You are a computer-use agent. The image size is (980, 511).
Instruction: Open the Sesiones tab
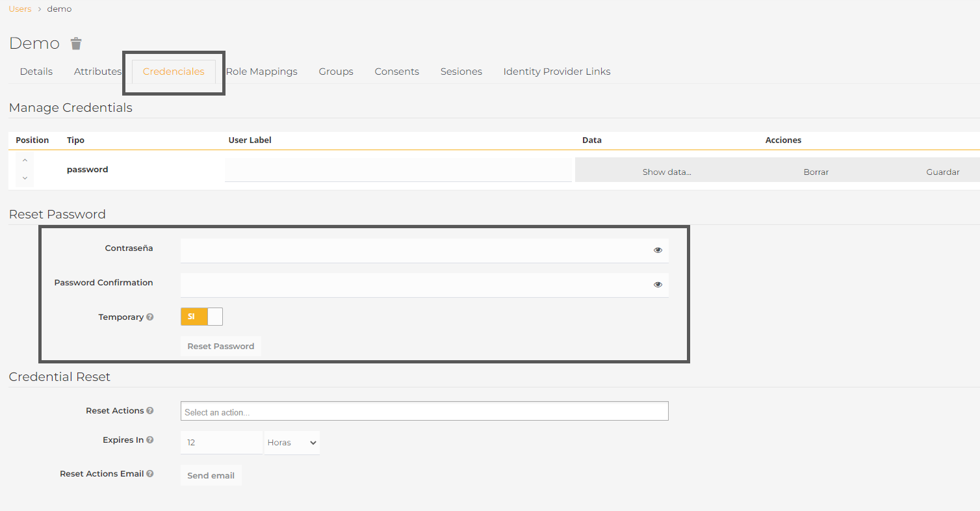tap(461, 72)
